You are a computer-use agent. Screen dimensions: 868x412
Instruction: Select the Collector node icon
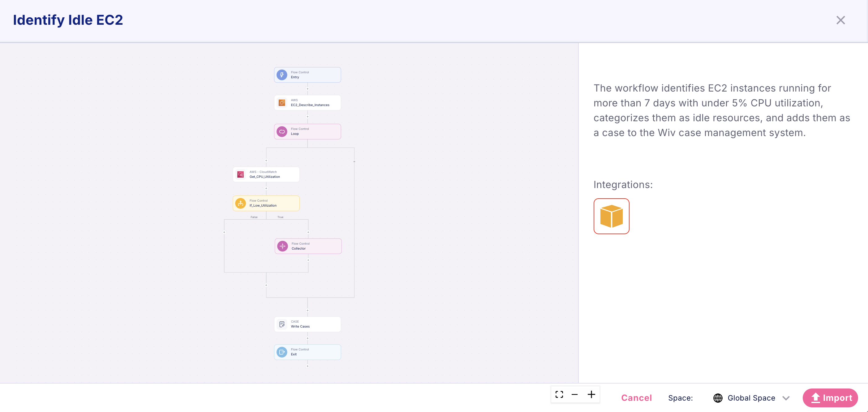click(x=282, y=246)
